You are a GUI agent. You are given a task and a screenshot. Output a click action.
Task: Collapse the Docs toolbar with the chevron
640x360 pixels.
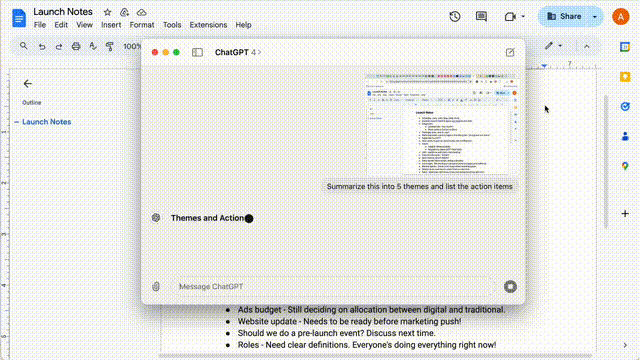pos(587,47)
